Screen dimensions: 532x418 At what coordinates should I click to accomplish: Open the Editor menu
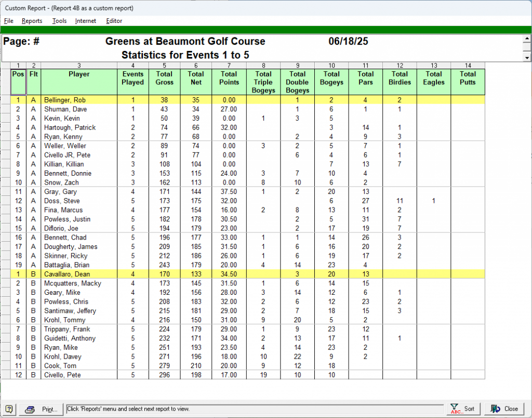[x=114, y=21]
